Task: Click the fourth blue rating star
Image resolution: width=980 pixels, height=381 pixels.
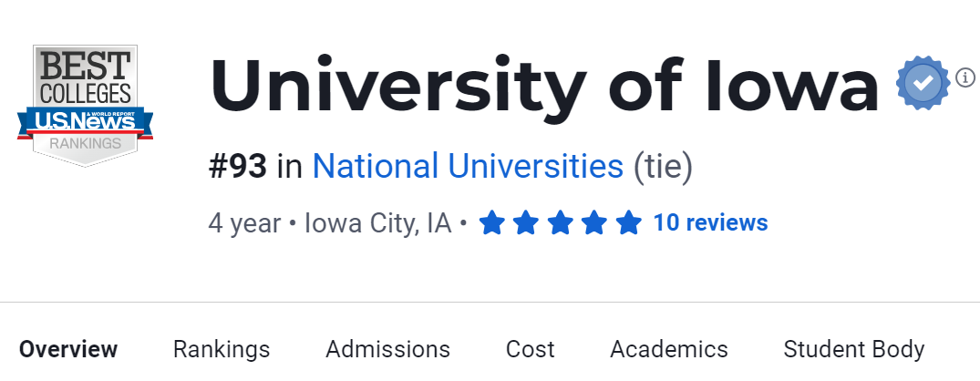Action: tap(594, 222)
